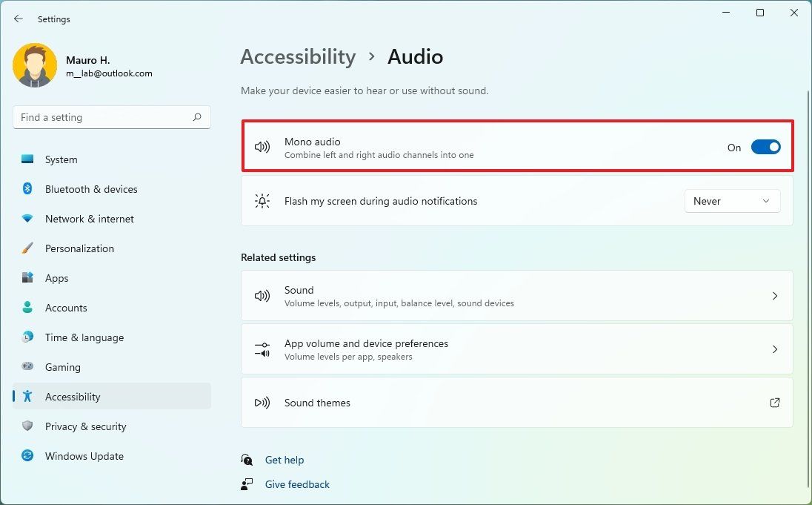The height and width of the screenshot is (505, 812).
Task: Click the Sound themes external link icon
Action: pos(775,403)
